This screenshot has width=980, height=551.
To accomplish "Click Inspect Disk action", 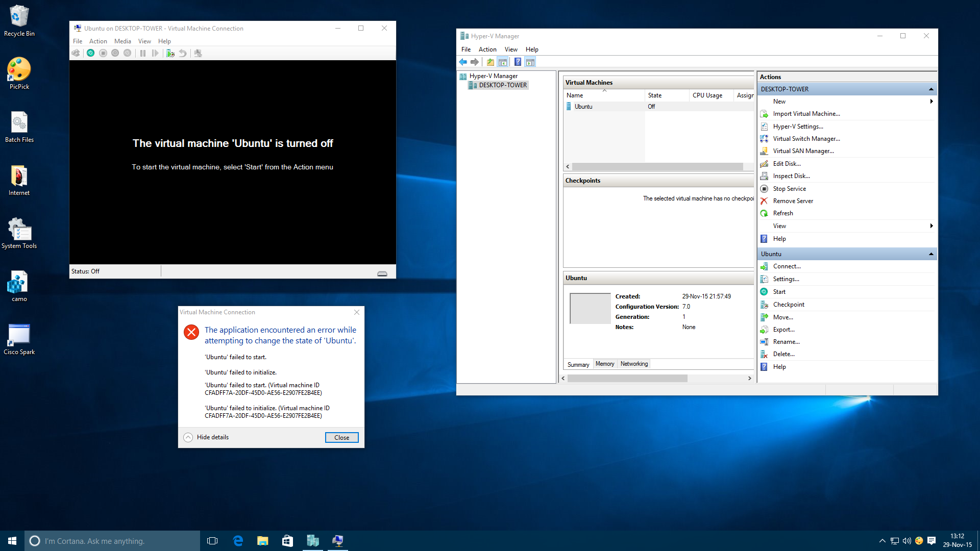I will click(791, 176).
